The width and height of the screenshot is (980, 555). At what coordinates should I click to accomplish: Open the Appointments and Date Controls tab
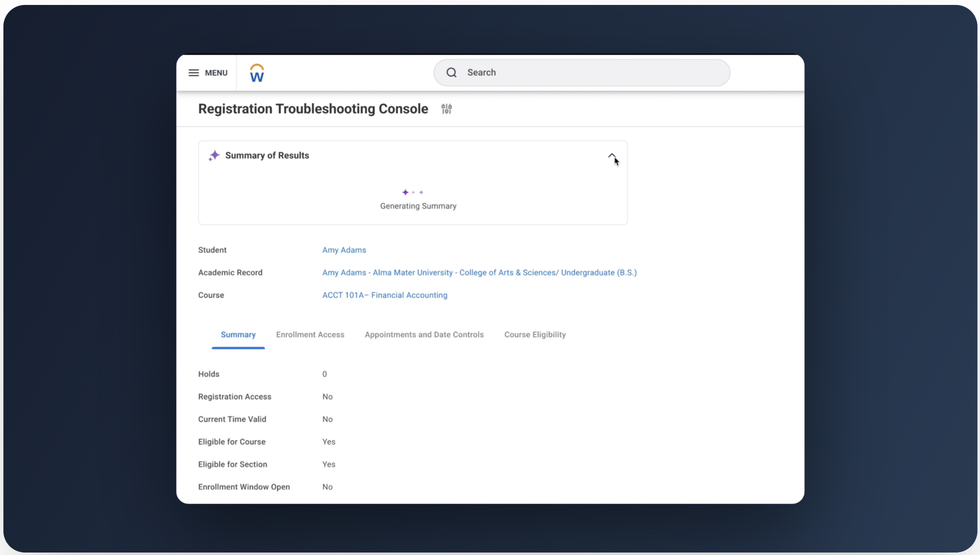(424, 335)
